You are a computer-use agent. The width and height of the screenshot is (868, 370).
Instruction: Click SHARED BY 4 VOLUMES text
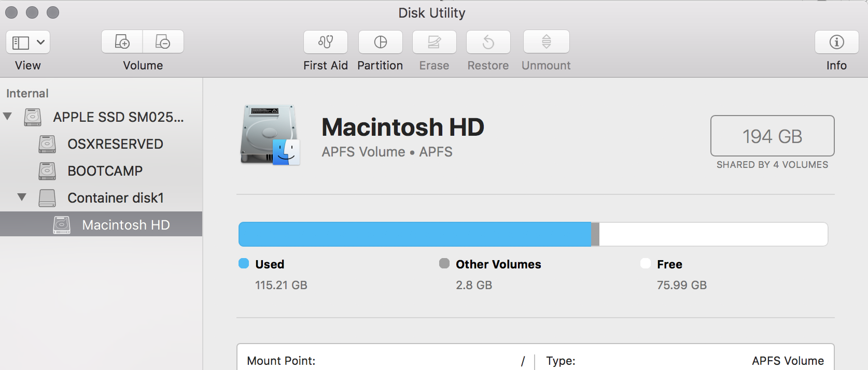(772, 164)
